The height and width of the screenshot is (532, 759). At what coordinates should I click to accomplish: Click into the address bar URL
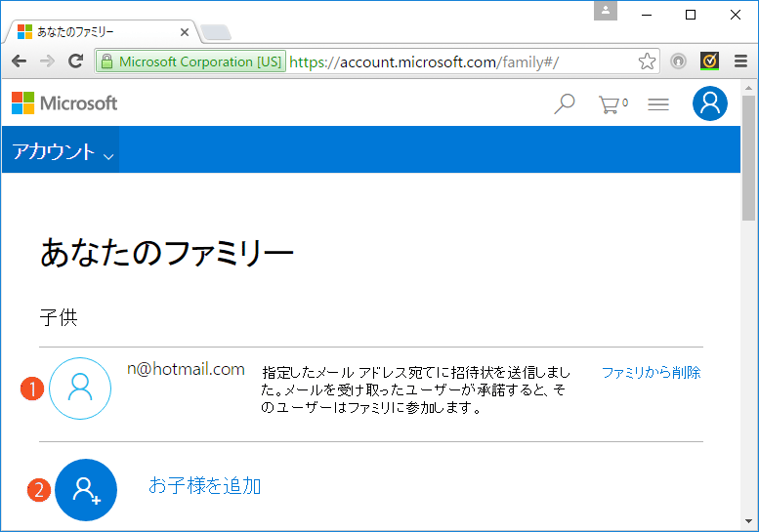pos(424,61)
